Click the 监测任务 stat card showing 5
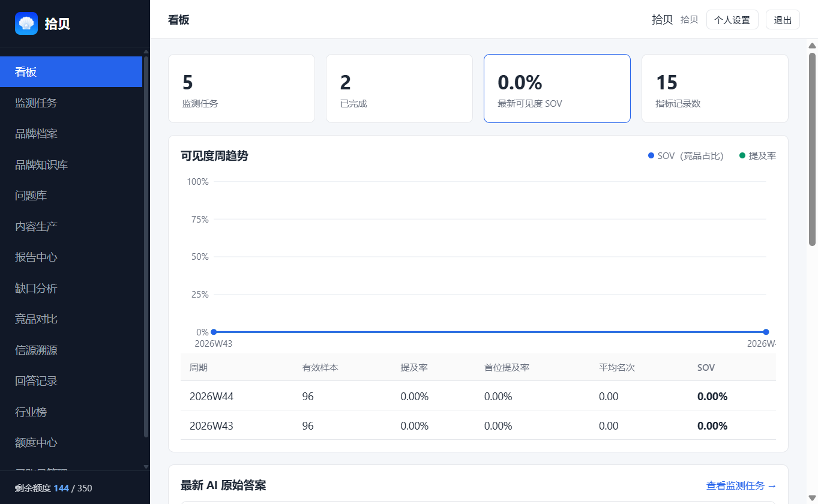The height and width of the screenshot is (504, 818). [x=241, y=89]
